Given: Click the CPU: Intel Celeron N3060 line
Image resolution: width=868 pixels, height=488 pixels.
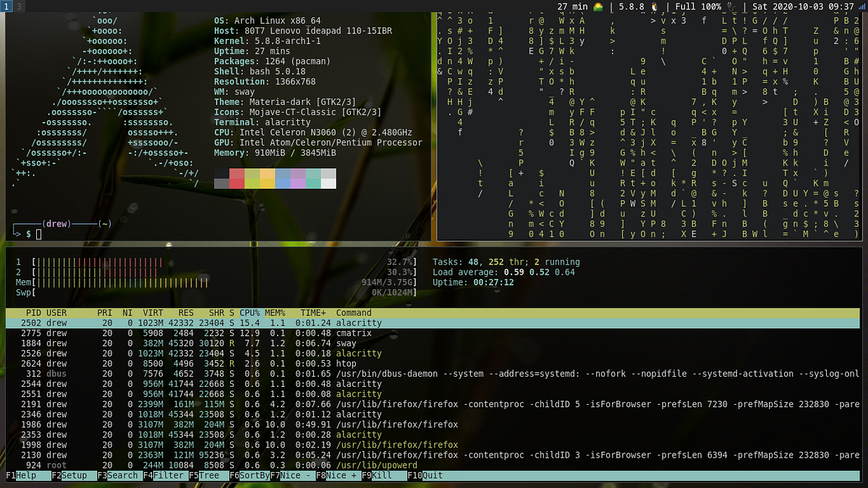Looking at the screenshot, I should tap(313, 132).
